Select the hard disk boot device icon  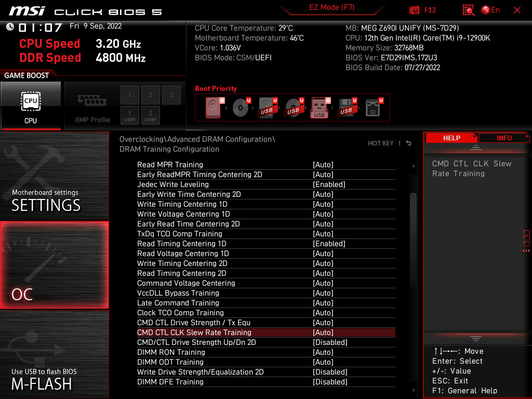(215, 108)
